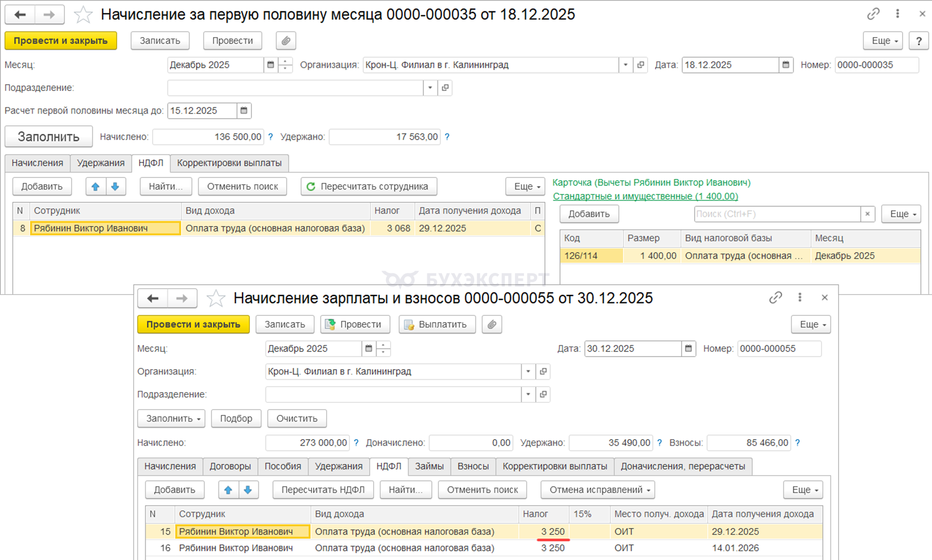Open the three-dot menu in the top document header
The width and height of the screenshot is (932, 560).
click(898, 14)
